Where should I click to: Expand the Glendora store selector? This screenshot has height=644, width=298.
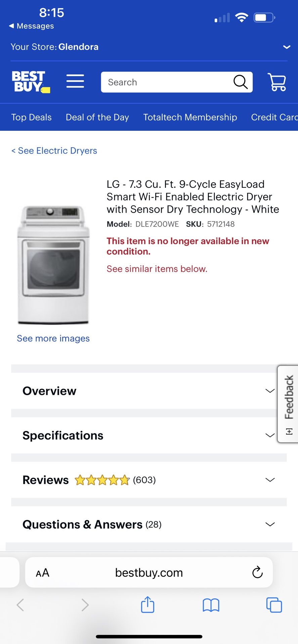point(286,47)
